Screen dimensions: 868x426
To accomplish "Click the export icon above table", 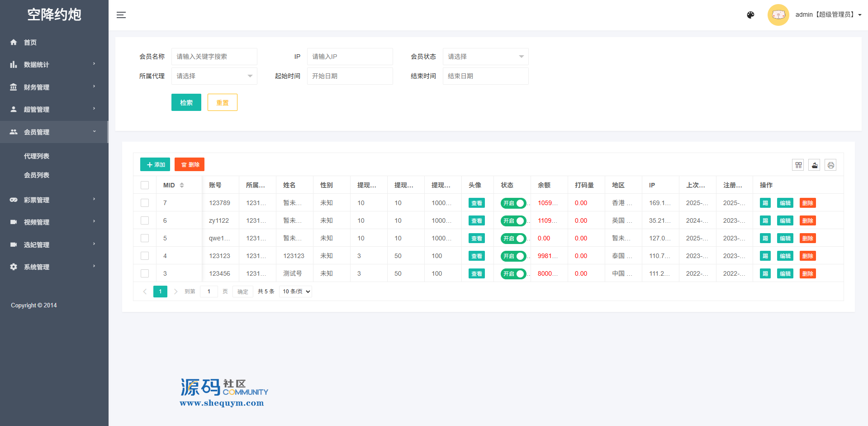I will (815, 165).
